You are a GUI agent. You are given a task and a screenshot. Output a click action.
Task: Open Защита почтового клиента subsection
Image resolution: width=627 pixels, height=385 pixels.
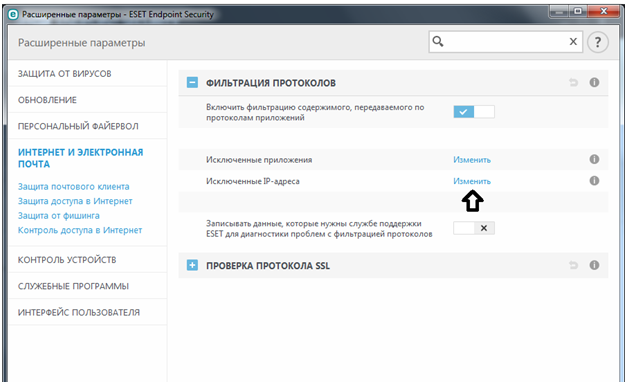74,187
